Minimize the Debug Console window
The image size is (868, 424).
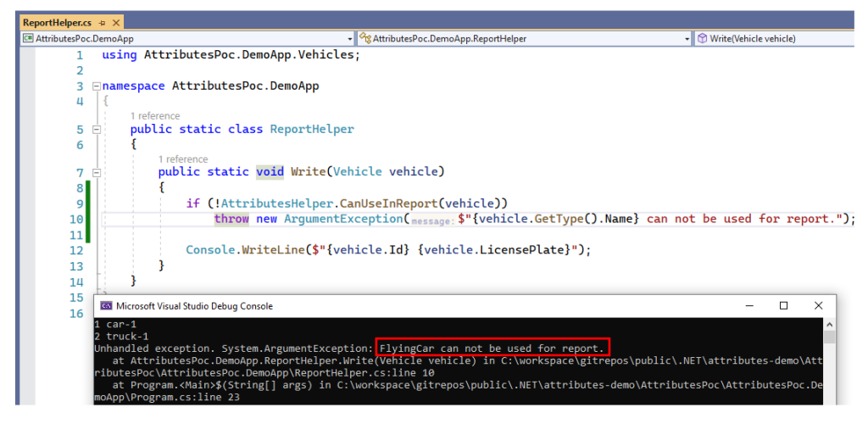[x=749, y=305]
